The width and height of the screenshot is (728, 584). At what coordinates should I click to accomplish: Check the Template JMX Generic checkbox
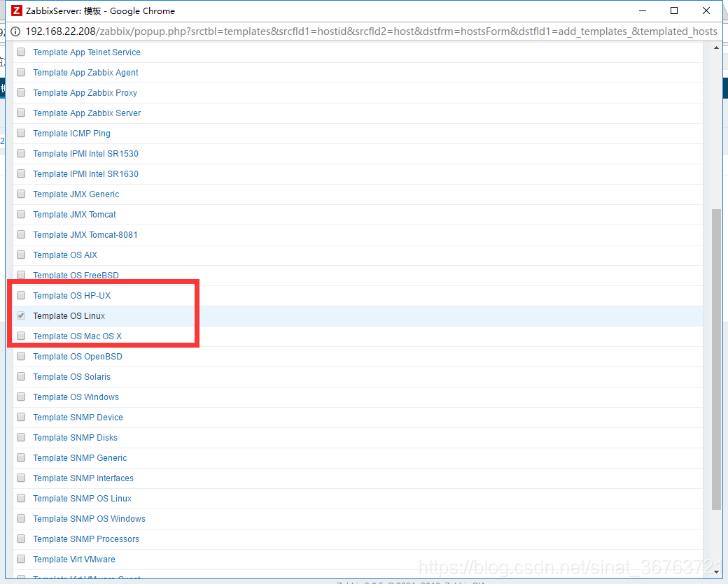[21, 194]
